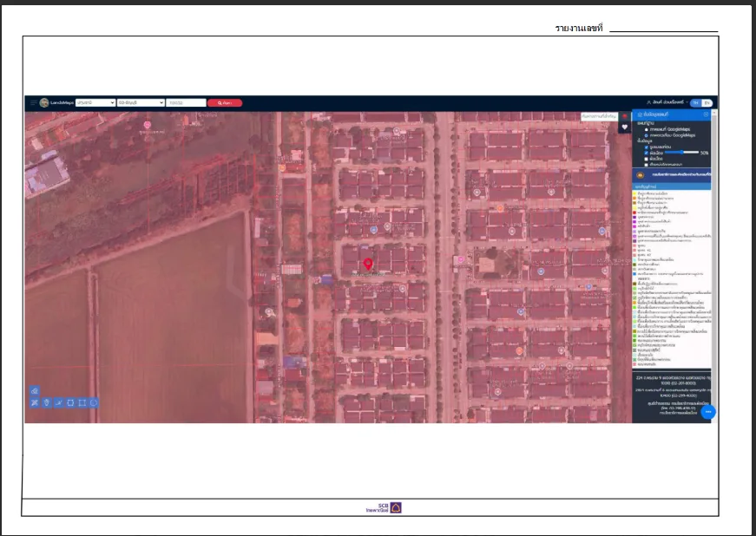Click the user profile icon in header
Image resolution: width=756 pixels, height=536 pixels.
(649, 102)
